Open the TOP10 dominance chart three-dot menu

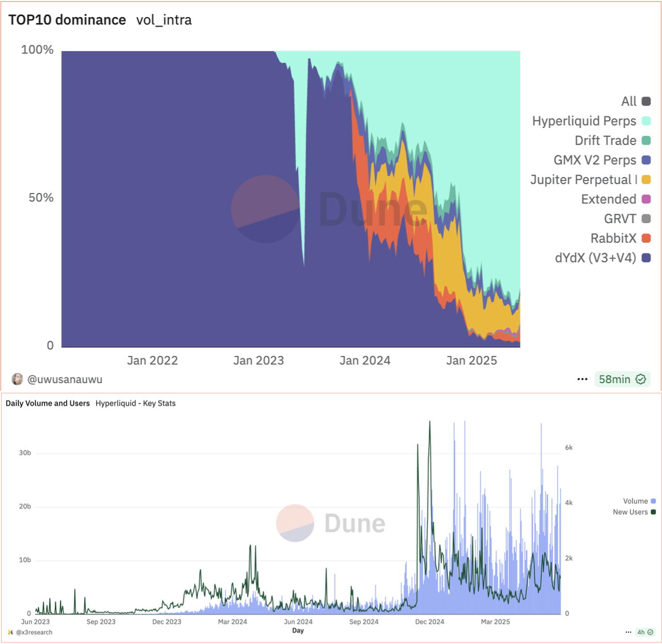(x=582, y=379)
